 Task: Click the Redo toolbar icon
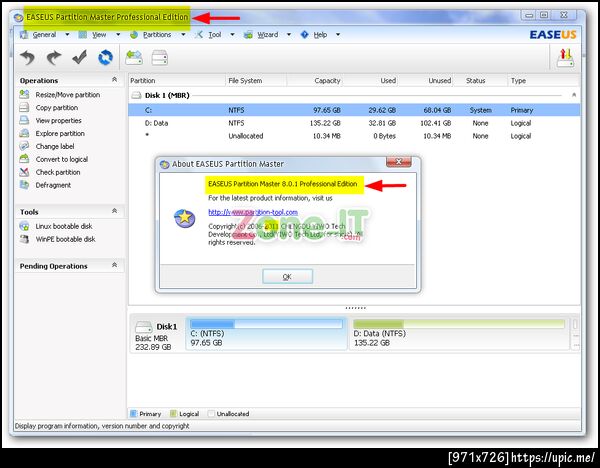(x=54, y=58)
